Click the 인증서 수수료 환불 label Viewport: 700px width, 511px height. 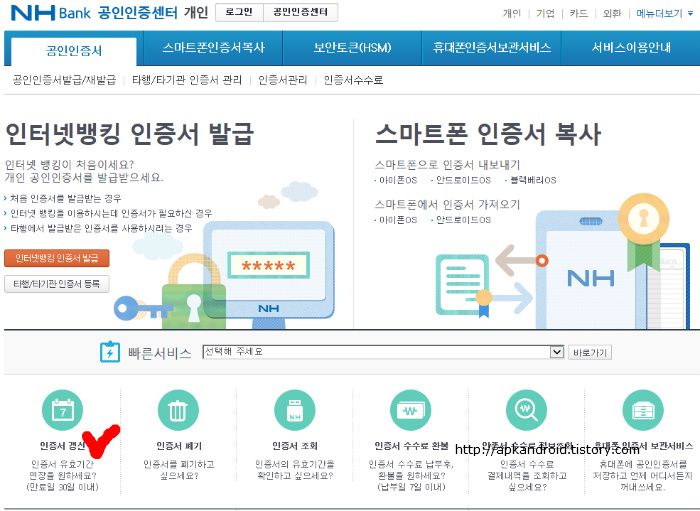pos(411,446)
